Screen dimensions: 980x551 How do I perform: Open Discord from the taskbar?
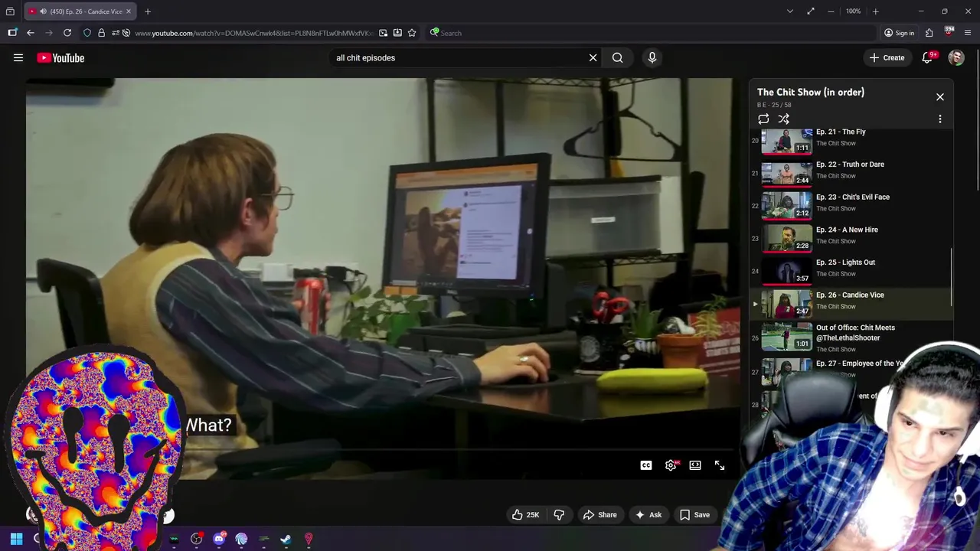219,540
